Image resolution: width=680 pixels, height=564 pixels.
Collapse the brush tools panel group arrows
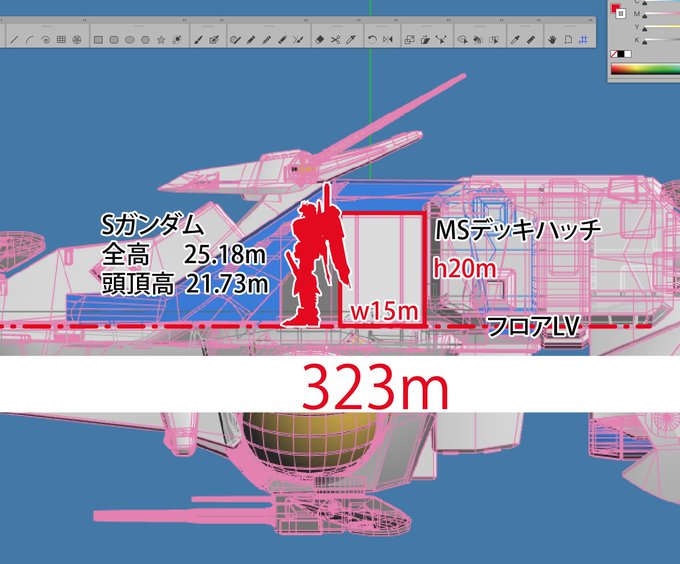(x=222, y=20)
